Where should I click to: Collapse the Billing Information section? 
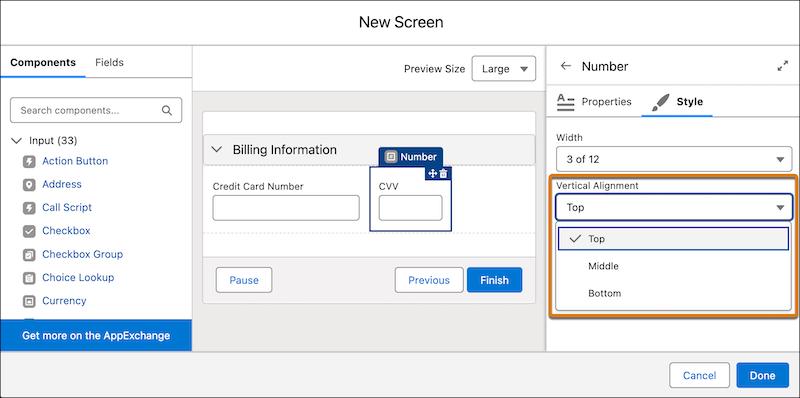217,150
